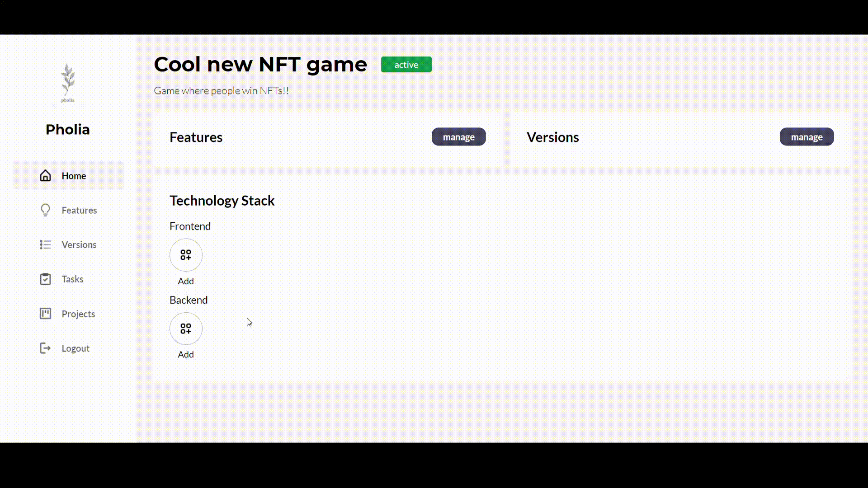The image size is (868, 488).
Task: Select Logout text in sidebar
Action: point(75,348)
